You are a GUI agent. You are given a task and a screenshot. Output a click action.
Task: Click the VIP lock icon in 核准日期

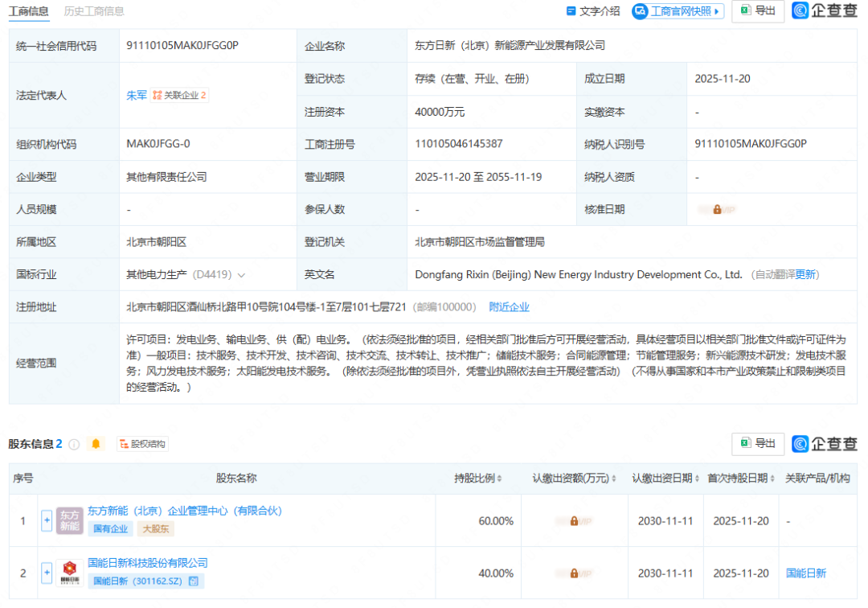(x=717, y=209)
